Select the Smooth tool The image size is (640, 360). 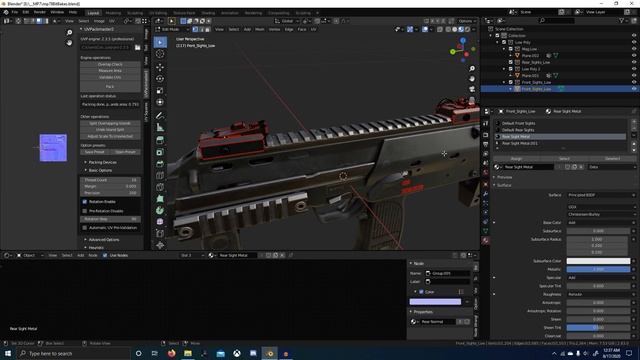point(160,222)
